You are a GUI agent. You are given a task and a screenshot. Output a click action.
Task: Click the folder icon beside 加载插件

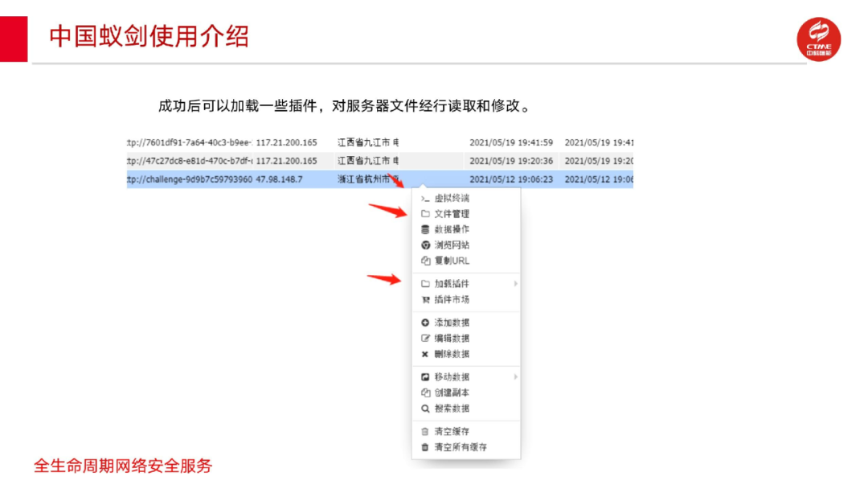(x=425, y=284)
